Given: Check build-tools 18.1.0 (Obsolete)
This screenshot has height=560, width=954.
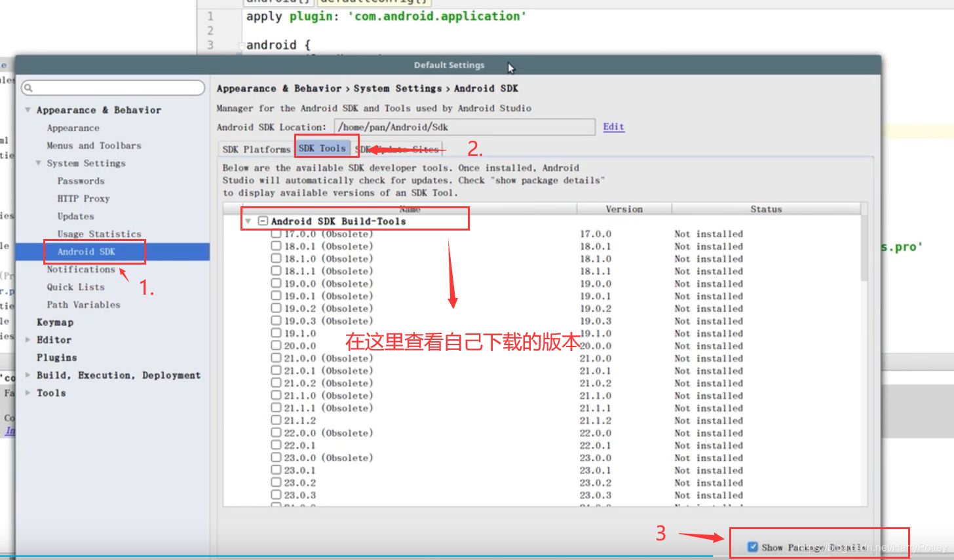Looking at the screenshot, I should [276, 259].
